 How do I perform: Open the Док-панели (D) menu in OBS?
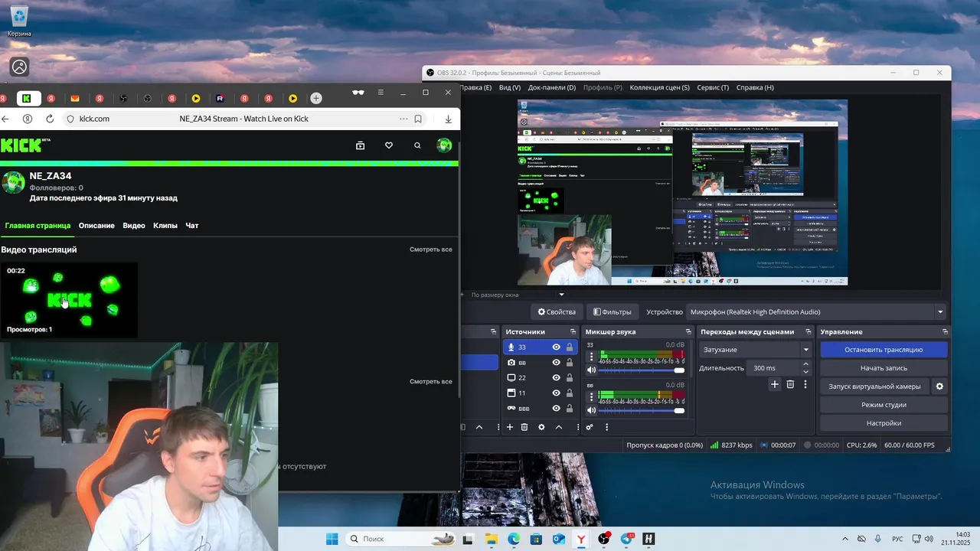552,87
